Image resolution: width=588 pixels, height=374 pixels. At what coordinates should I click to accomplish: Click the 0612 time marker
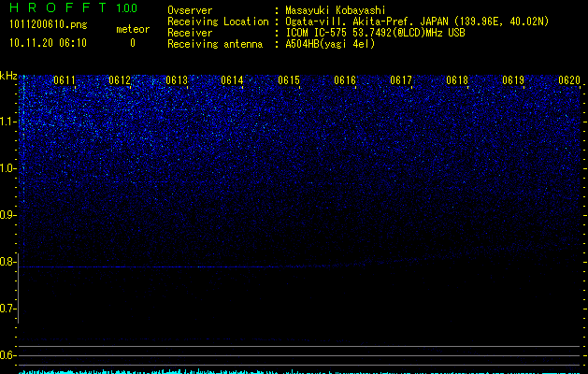[120, 80]
